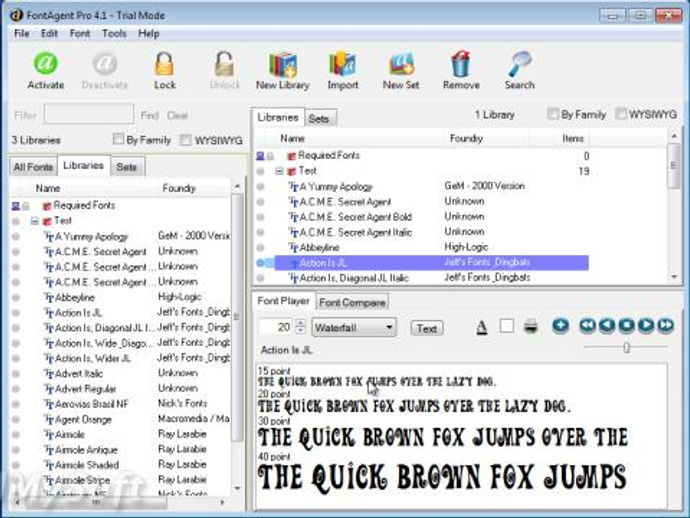
Task: Toggle activation dot for Abbeyline in right list
Action: coord(261,247)
